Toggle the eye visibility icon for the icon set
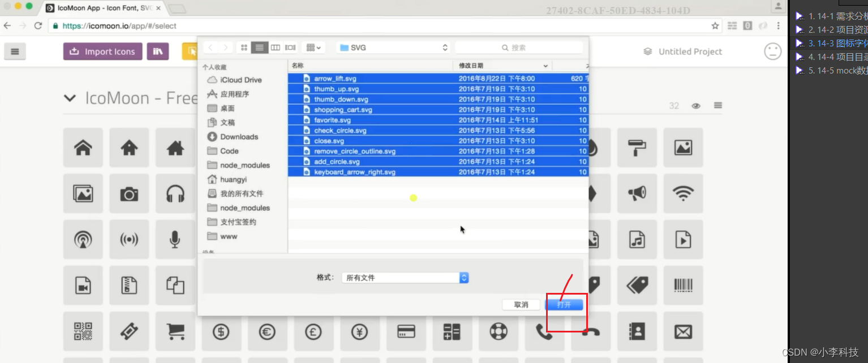 click(x=696, y=106)
